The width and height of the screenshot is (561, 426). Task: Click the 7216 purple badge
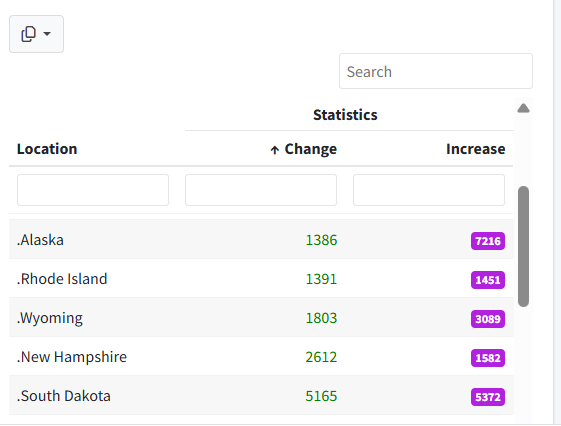coord(488,241)
